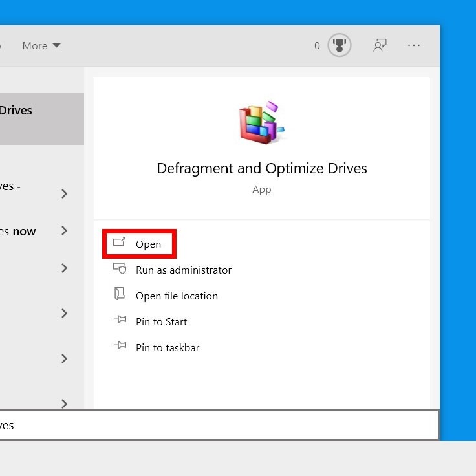The width and height of the screenshot is (476, 476).
Task: Select Pin to Start
Action: coord(161,322)
